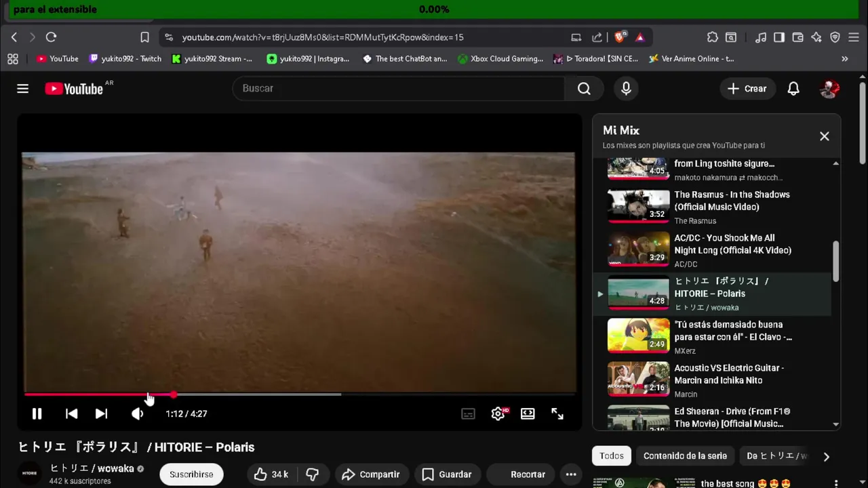Open the YouTube bookmark

58,59
